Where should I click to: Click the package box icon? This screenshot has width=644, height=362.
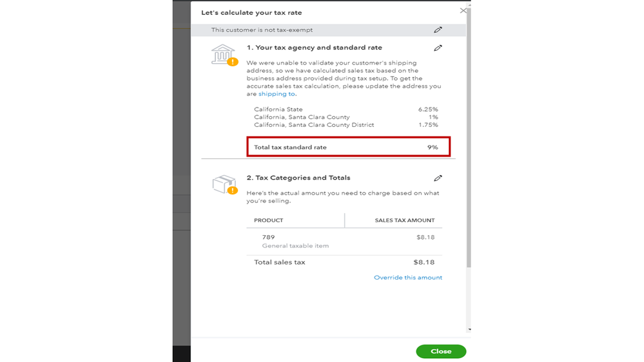[x=222, y=184]
